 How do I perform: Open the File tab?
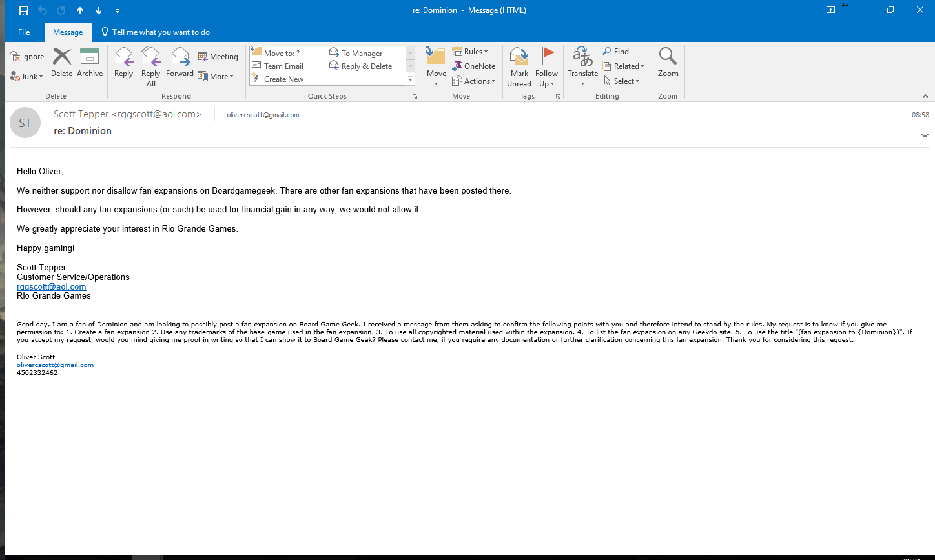(24, 32)
